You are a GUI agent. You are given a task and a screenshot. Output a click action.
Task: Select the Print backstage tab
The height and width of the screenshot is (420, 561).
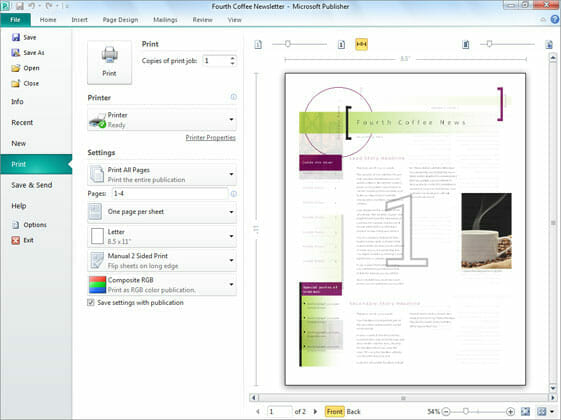36,164
